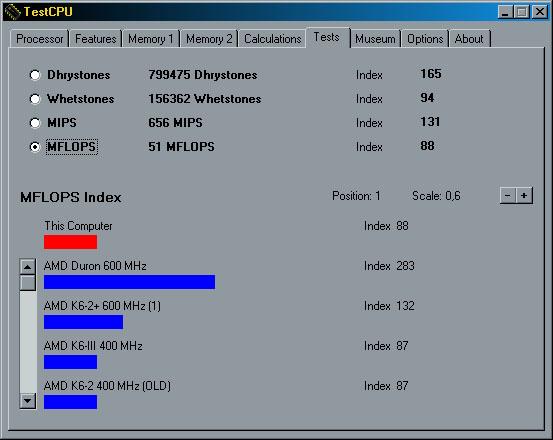Switch to the Features tab
Screen dimensions: 553x440
coord(96,39)
